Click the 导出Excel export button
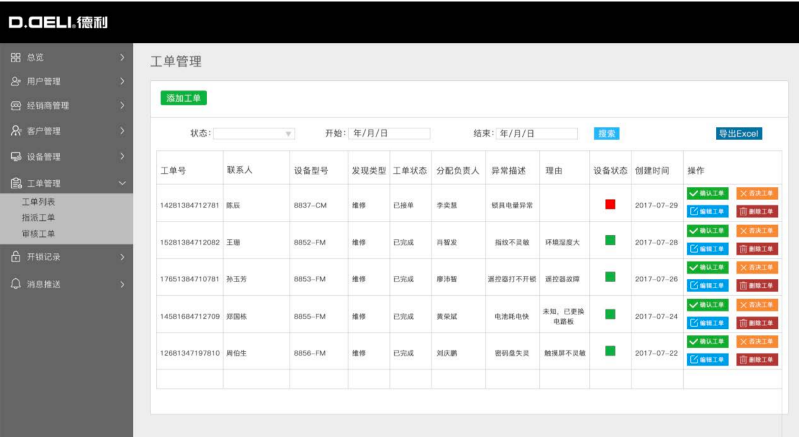Screen dimensions: 799x439 point(739,133)
